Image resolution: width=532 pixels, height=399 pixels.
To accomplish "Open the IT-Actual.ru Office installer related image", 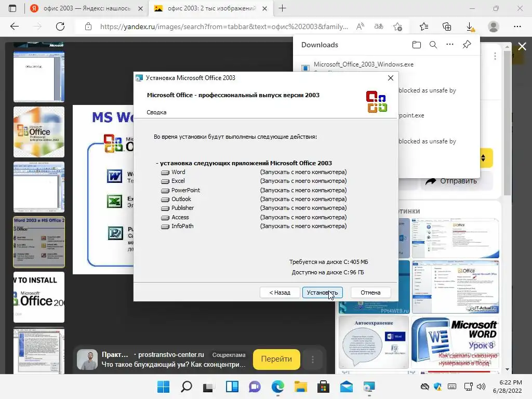I will coord(455,287).
